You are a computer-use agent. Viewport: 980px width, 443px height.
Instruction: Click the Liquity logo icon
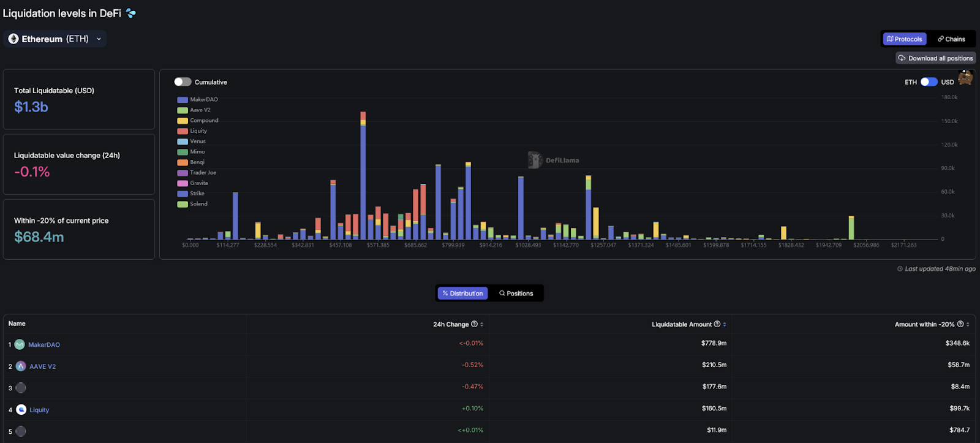pyautogui.click(x=21, y=409)
